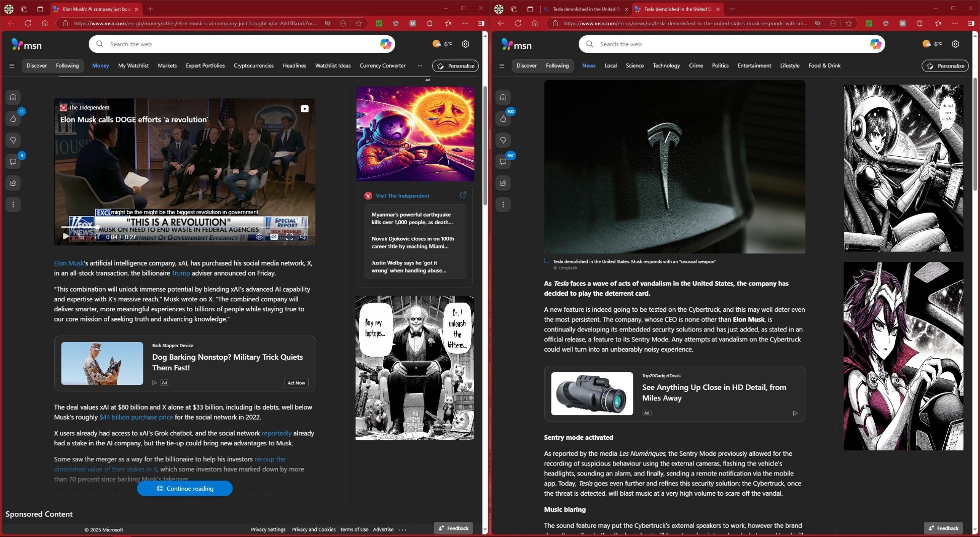Open right MSN settings gear

(955, 44)
